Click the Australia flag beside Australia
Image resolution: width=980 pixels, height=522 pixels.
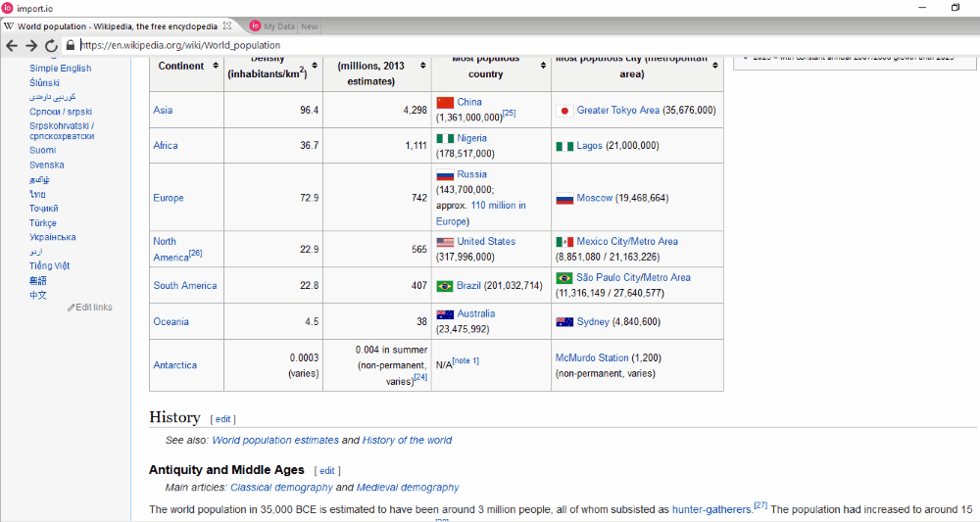(x=444, y=314)
